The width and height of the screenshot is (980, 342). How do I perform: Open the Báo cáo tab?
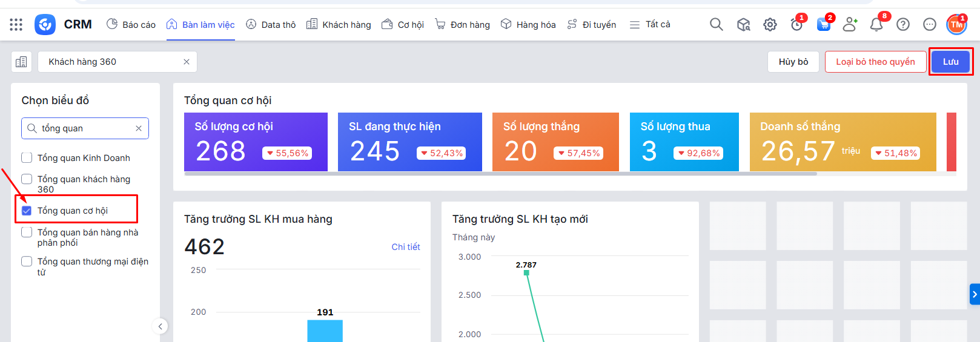coord(131,25)
